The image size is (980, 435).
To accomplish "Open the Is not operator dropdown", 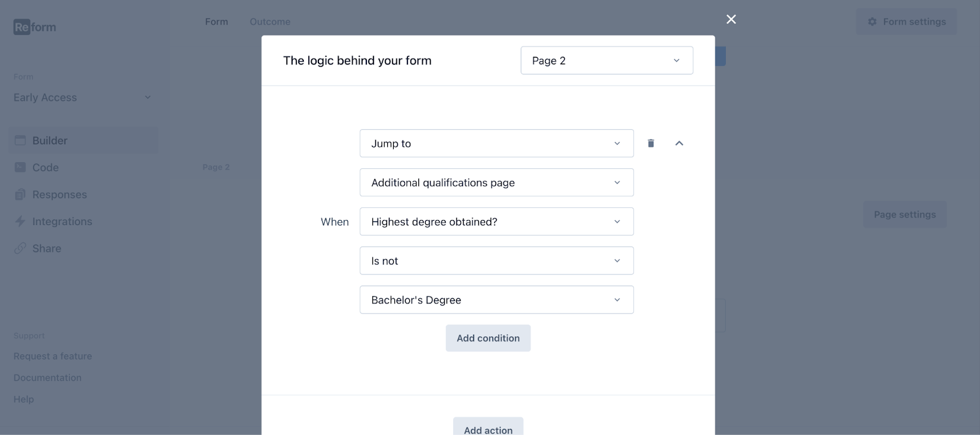I will point(496,261).
